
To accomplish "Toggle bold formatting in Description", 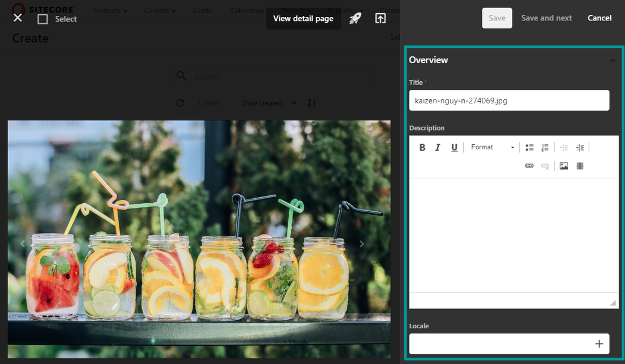I will tap(422, 147).
